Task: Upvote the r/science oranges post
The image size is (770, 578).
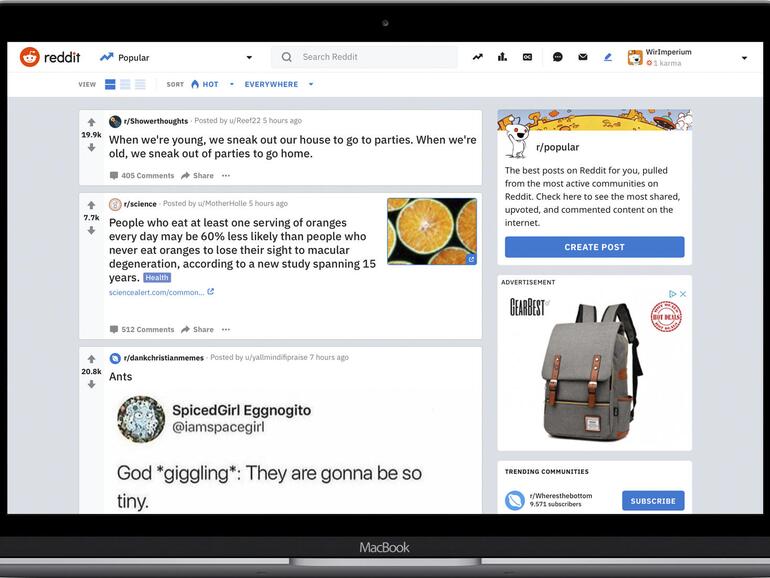Action: (91, 205)
